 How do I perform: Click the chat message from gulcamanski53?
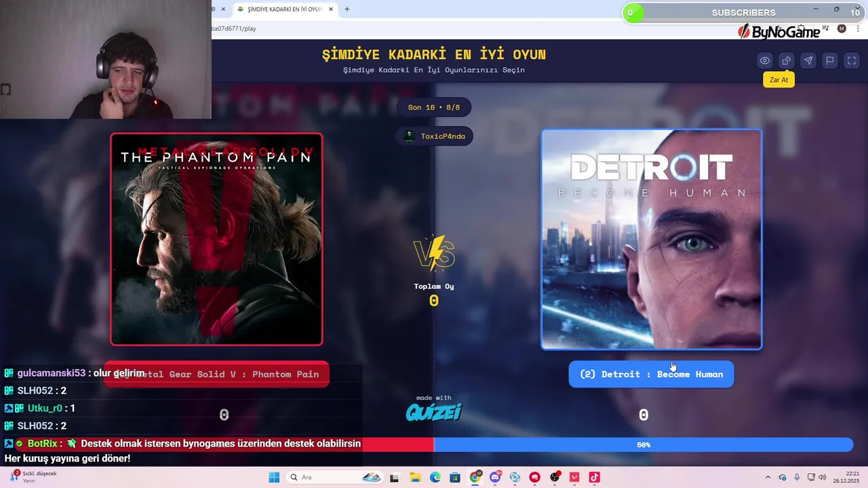pos(75,373)
